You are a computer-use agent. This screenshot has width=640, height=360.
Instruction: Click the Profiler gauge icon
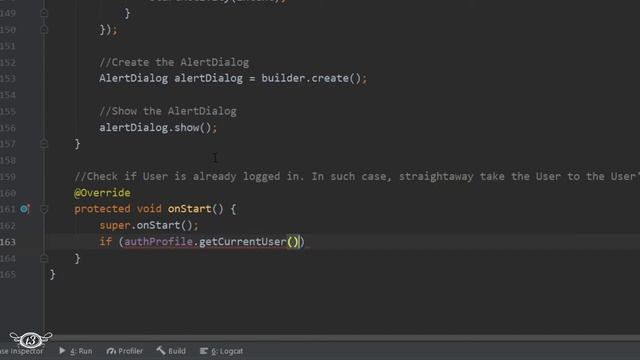coord(111,351)
